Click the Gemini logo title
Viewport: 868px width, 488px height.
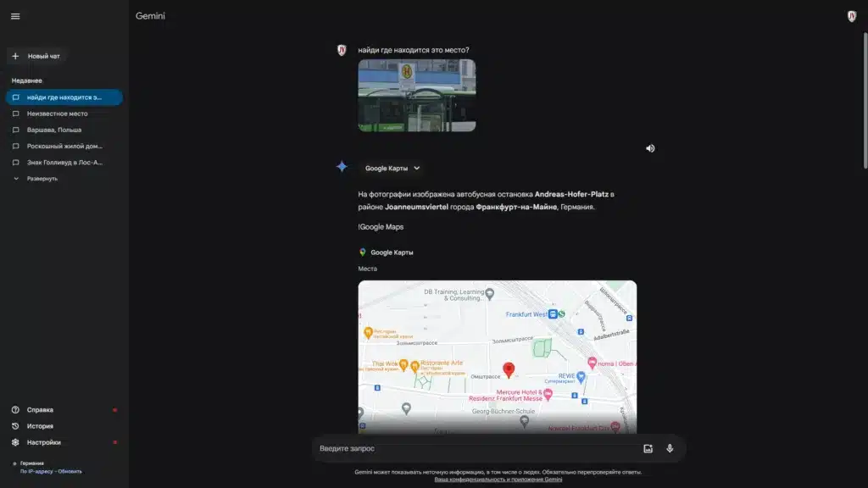tap(150, 16)
